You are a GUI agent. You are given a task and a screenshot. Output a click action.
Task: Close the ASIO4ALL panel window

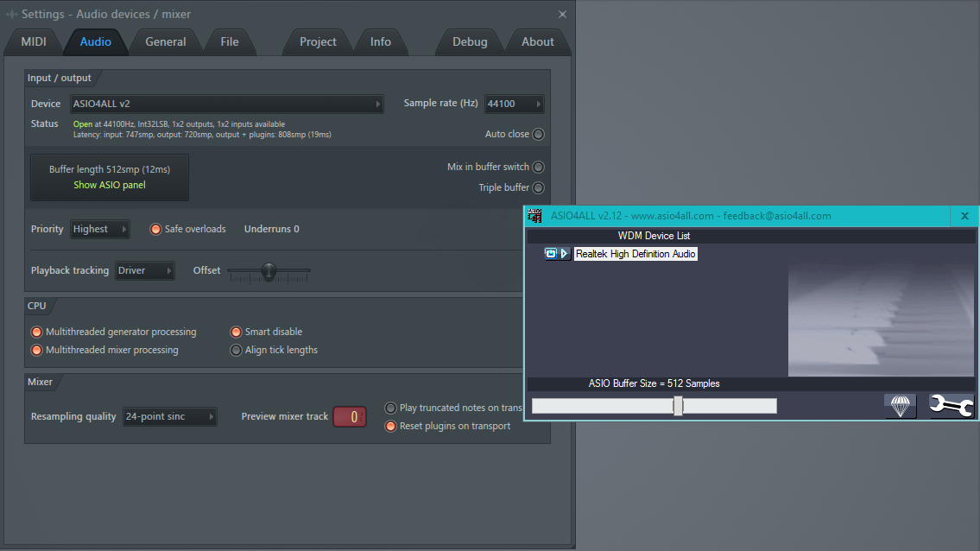pos(964,216)
